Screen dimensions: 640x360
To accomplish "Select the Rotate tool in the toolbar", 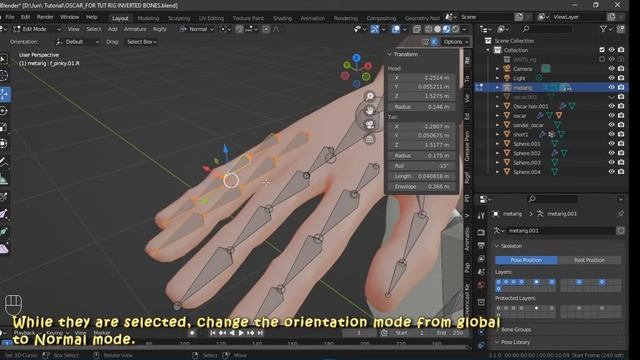I will coord(4,111).
